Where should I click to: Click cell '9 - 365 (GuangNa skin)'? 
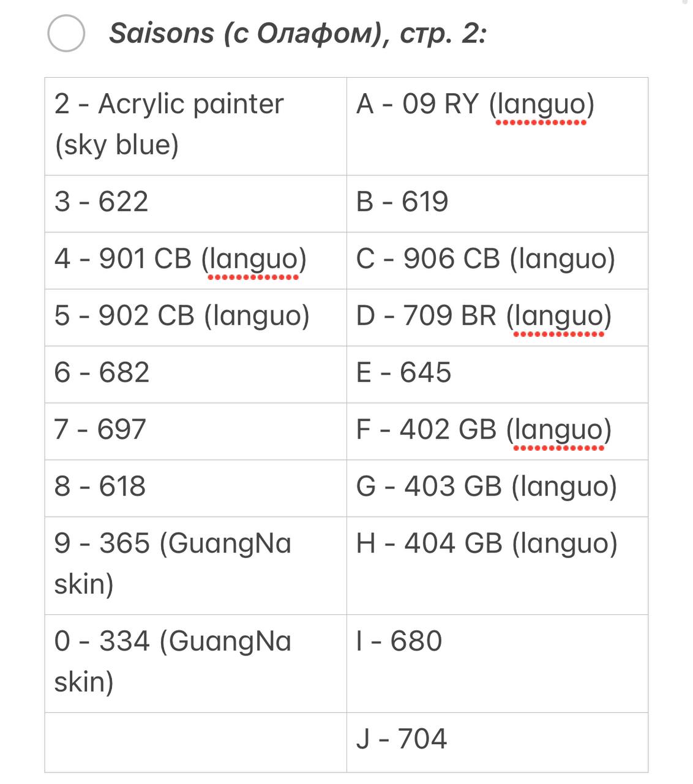196,565
